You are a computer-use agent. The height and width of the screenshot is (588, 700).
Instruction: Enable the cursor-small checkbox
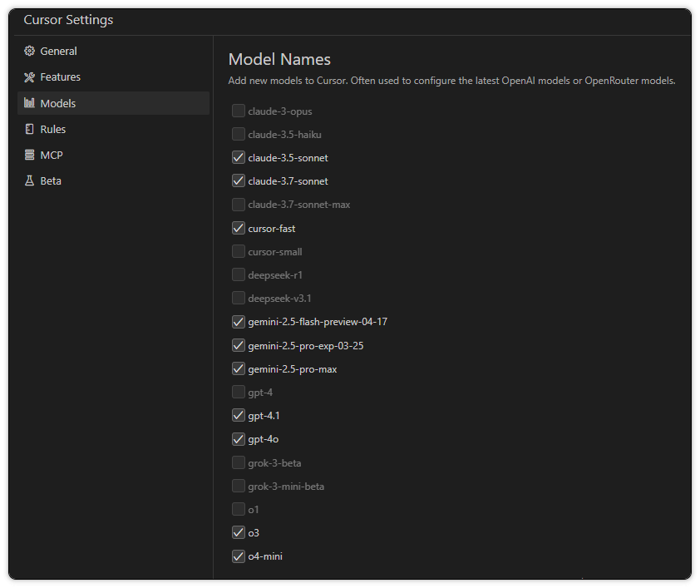[x=239, y=251]
